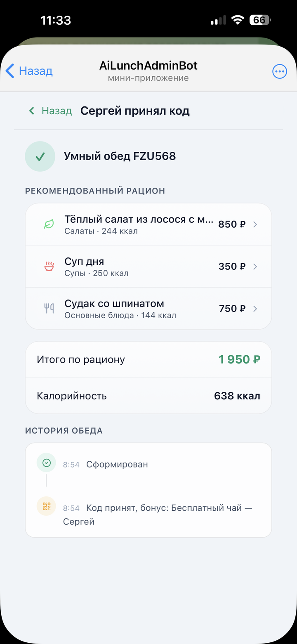The image size is (297, 644).
Task: Tap the blue Telegram back chevron
Action: (10, 71)
